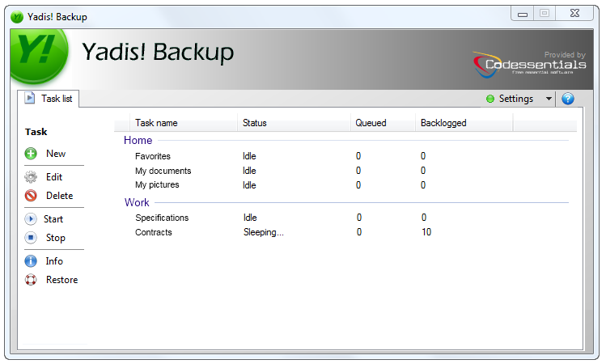The width and height of the screenshot is (606, 364).
Task: Sort by Queued column header
Action: [383, 123]
